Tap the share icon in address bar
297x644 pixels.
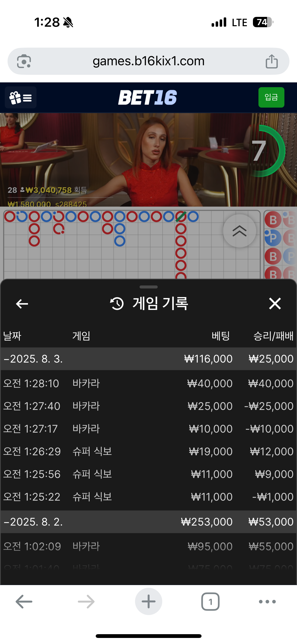coord(272,61)
